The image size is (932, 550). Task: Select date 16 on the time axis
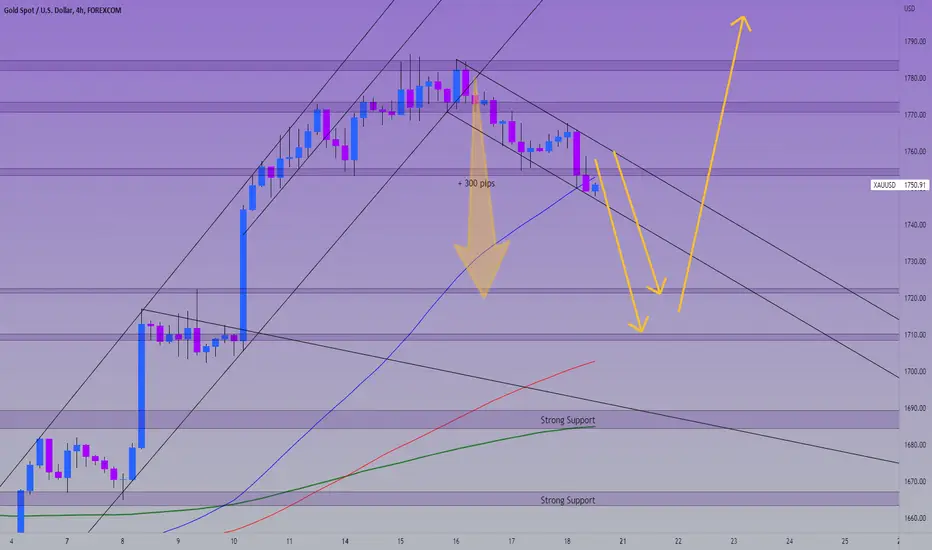tap(456, 541)
